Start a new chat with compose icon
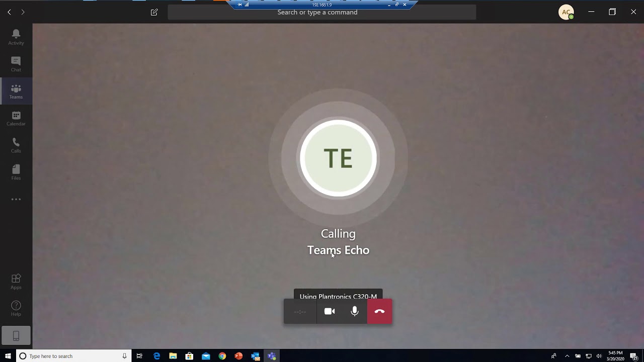This screenshot has height=362, width=644. (x=154, y=12)
